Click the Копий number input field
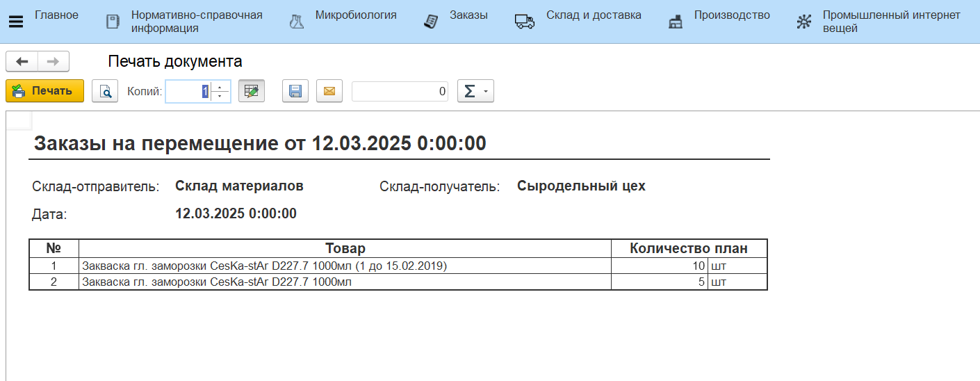This screenshot has height=381, width=980. (188, 91)
